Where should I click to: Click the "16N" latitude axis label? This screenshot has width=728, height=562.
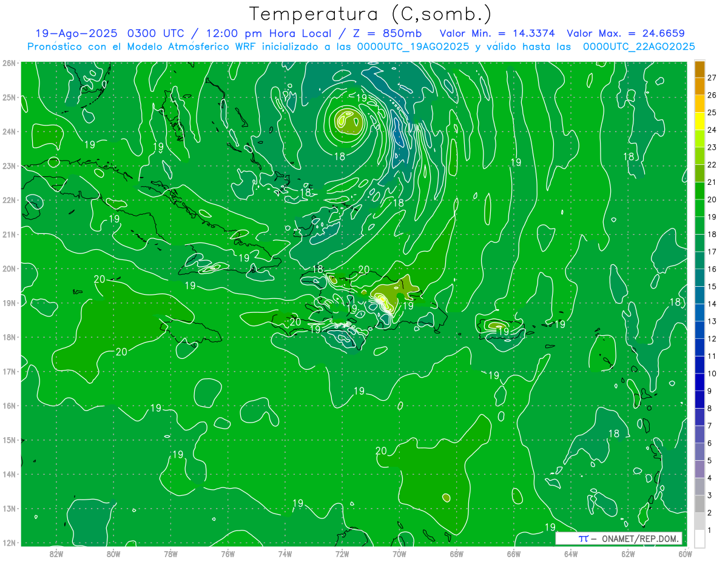click(x=9, y=406)
